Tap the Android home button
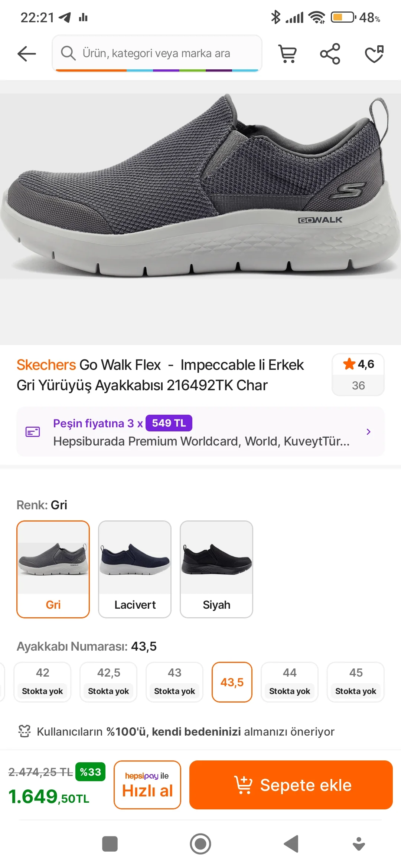Viewport: 401px width, 868px height. pyautogui.click(x=200, y=844)
